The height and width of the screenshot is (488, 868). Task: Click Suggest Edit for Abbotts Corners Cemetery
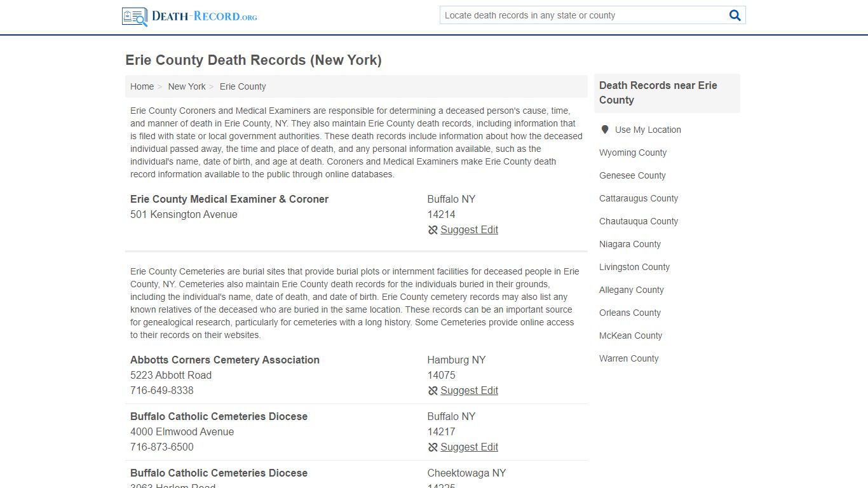tap(469, 391)
